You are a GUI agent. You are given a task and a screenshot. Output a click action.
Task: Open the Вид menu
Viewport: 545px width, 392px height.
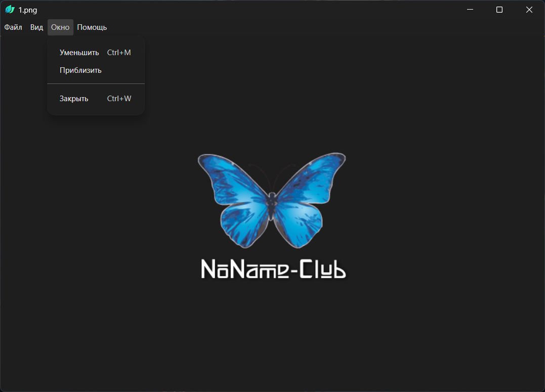click(x=36, y=27)
